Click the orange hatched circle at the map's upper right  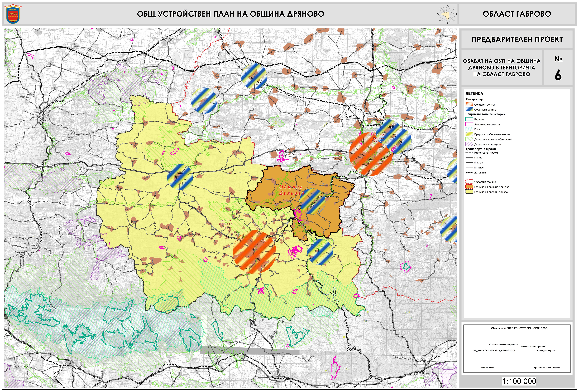pyautogui.click(x=371, y=154)
